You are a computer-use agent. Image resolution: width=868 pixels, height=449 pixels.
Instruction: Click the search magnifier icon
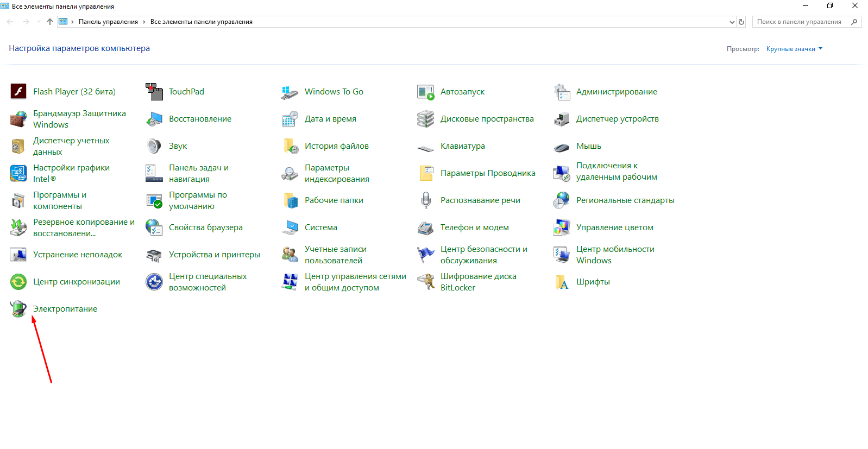tap(854, 22)
